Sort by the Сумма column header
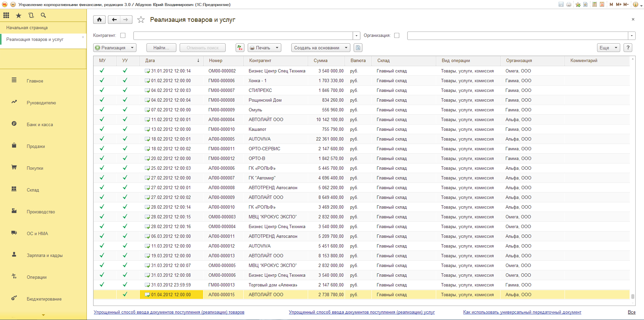Viewport: 644px width, 320px height. pyautogui.click(x=326, y=61)
